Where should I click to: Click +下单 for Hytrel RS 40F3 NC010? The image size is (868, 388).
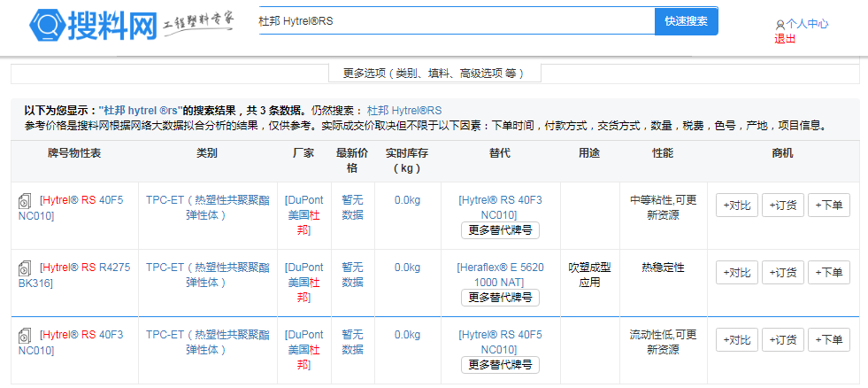(x=828, y=339)
